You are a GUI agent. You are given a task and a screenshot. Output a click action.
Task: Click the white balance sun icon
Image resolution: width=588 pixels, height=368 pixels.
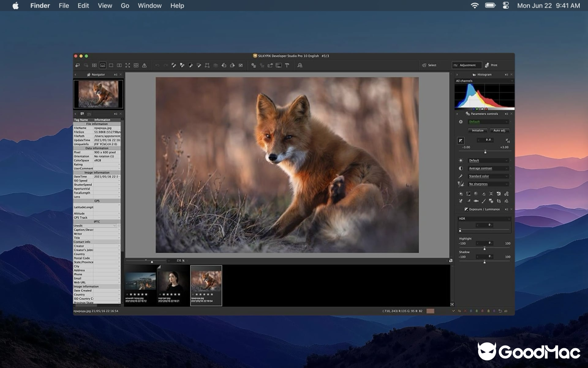click(x=461, y=161)
